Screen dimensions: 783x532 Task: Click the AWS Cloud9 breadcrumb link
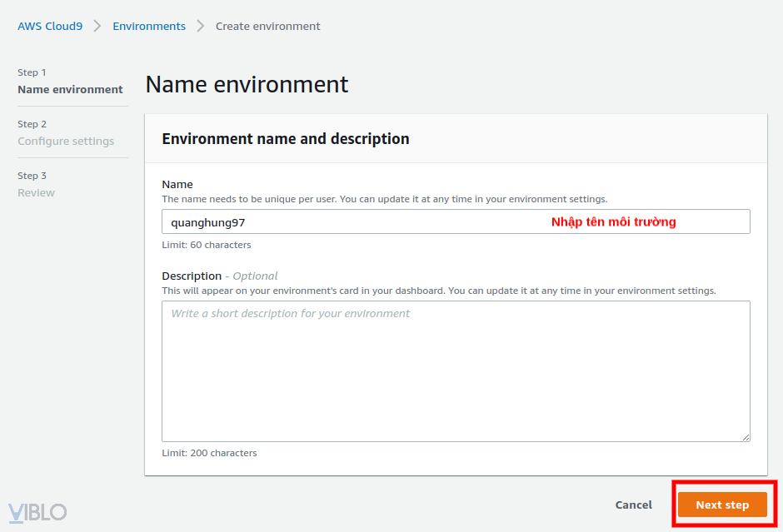[x=50, y=26]
